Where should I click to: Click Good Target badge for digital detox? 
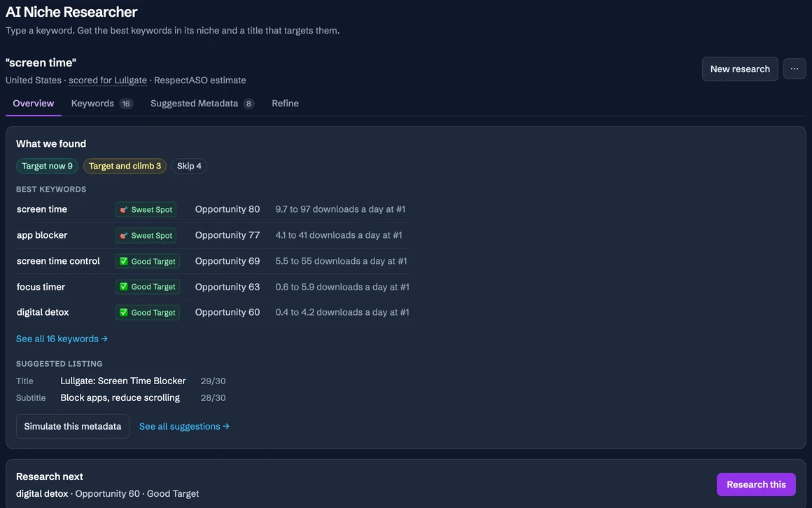(148, 313)
